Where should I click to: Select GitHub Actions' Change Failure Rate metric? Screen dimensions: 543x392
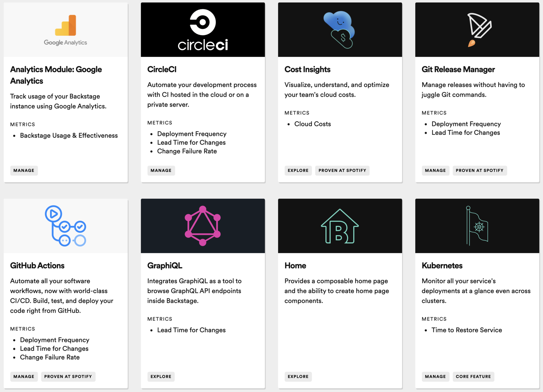click(x=50, y=357)
